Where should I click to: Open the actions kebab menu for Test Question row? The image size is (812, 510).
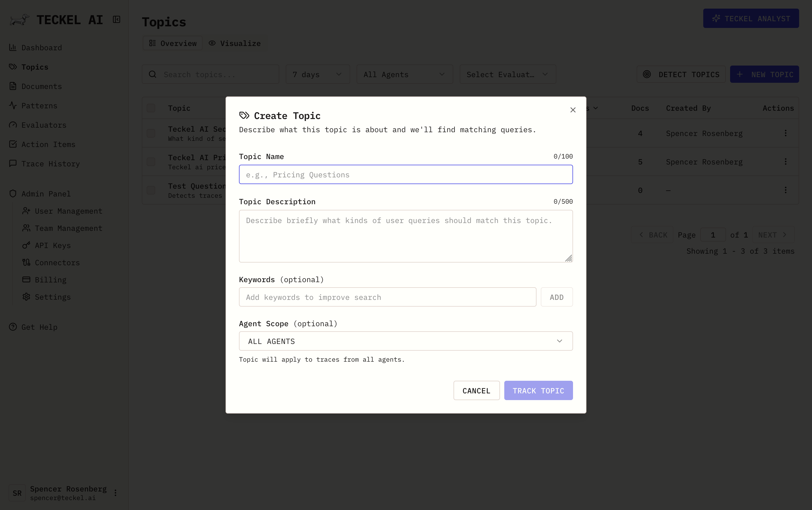click(786, 190)
